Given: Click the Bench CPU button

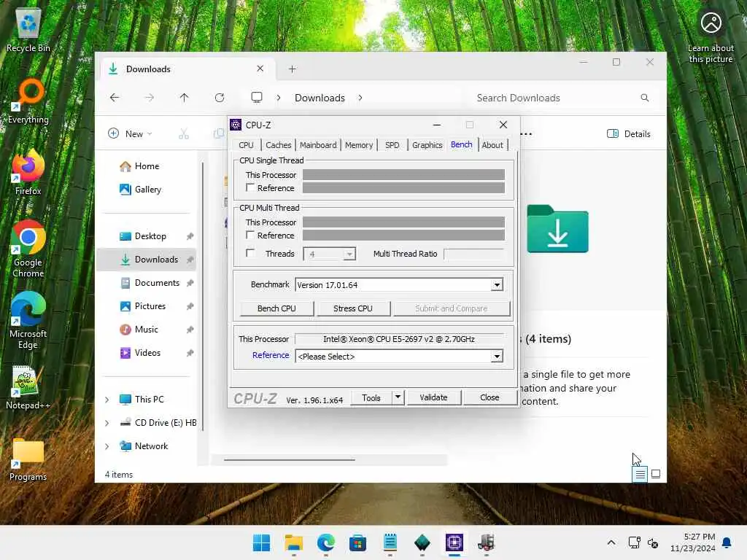Looking at the screenshot, I should pos(276,308).
